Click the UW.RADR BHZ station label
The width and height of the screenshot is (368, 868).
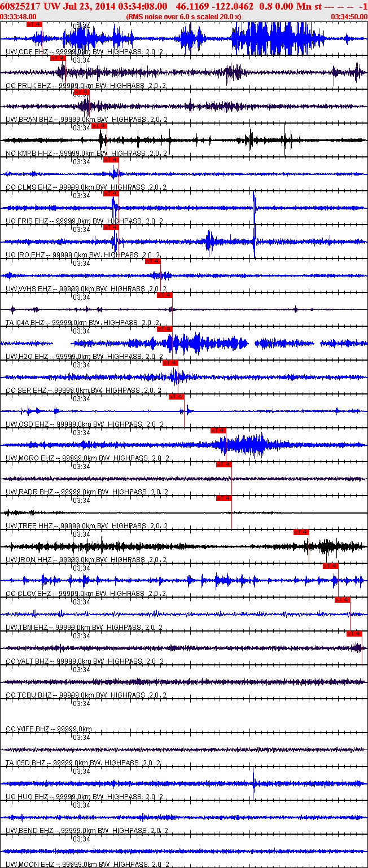[29, 492]
